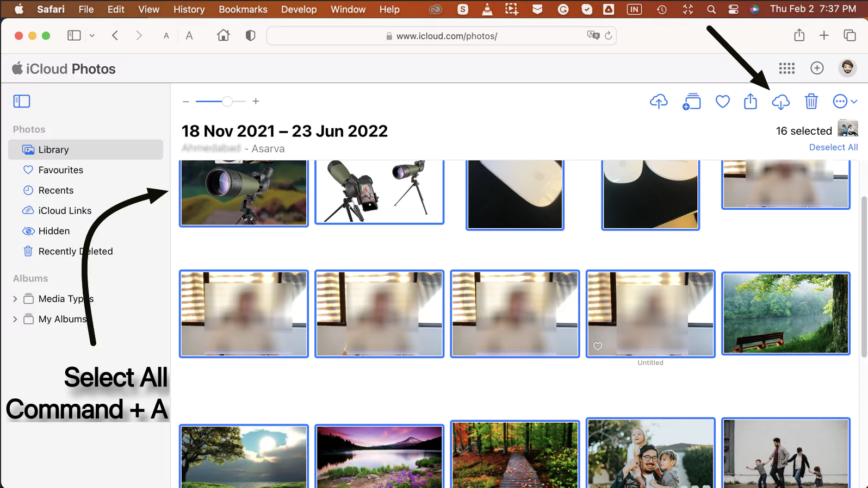Screen dimensions: 868x488
Task: Click the add to album icon
Action: (x=691, y=102)
